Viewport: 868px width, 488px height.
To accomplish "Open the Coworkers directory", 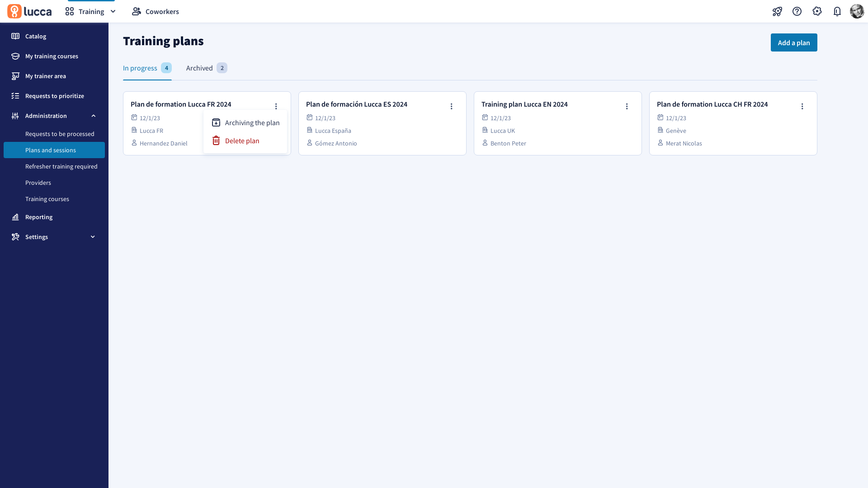I will (x=156, y=11).
